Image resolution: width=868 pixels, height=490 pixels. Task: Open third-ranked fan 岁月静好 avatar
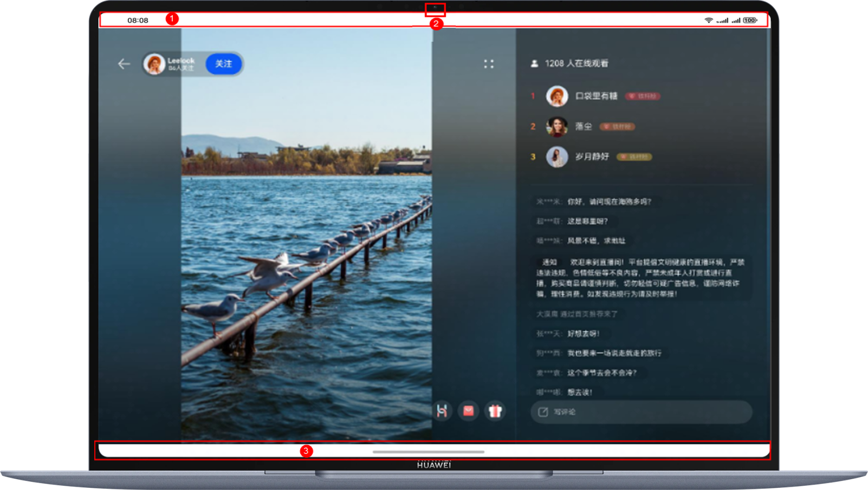click(x=556, y=157)
